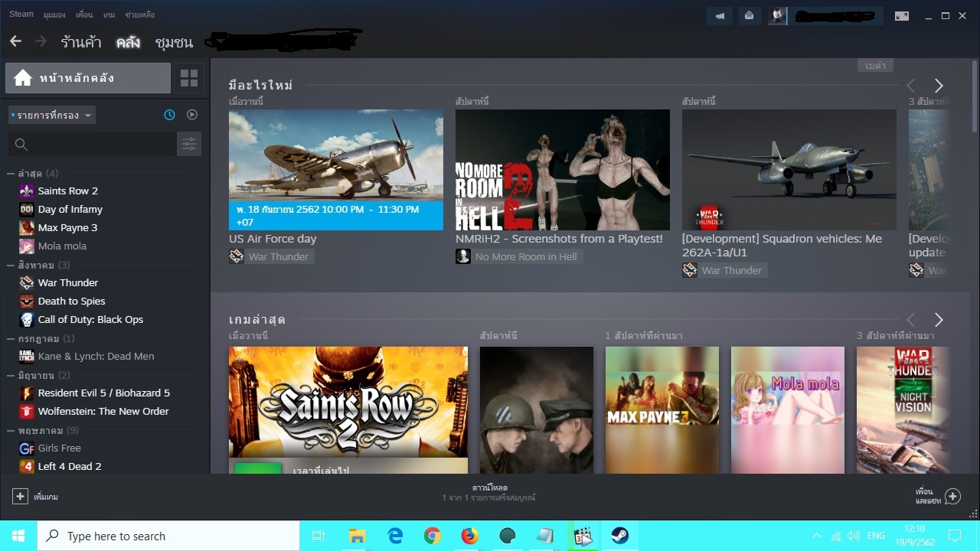Select Resident Evil 5 / Biohazard 5

tap(104, 393)
